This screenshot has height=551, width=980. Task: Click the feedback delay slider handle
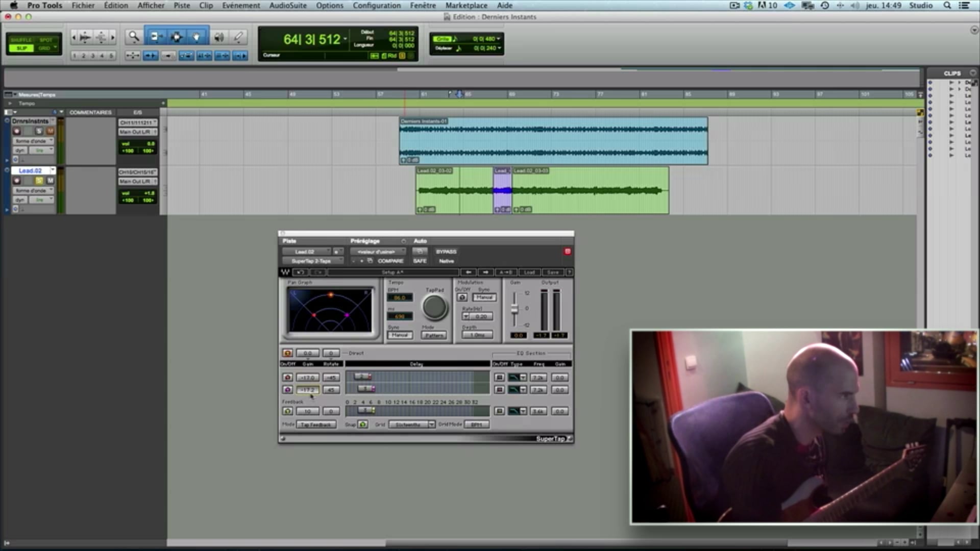pyautogui.click(x=366, y=410)
